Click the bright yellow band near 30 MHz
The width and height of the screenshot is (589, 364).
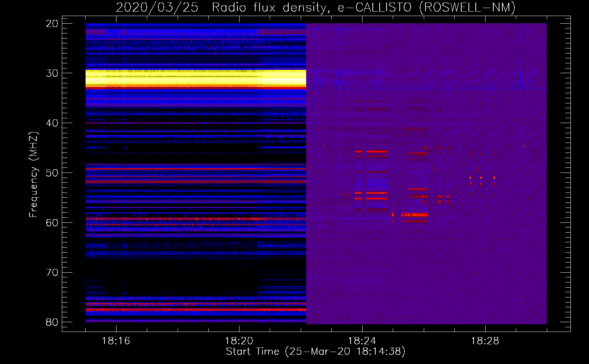coord(196,78)
